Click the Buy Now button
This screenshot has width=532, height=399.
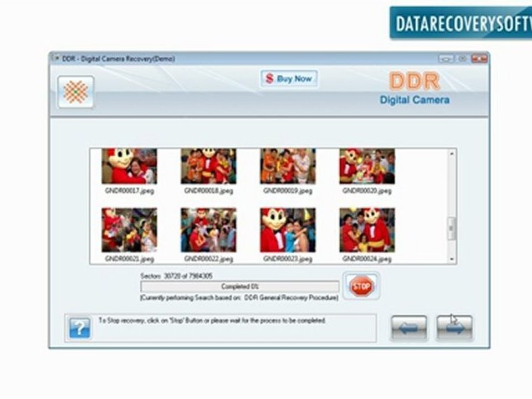point(289,79)
